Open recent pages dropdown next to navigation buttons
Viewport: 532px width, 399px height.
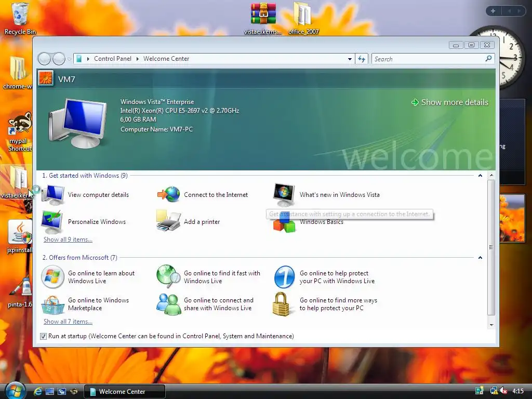[69, 59]
